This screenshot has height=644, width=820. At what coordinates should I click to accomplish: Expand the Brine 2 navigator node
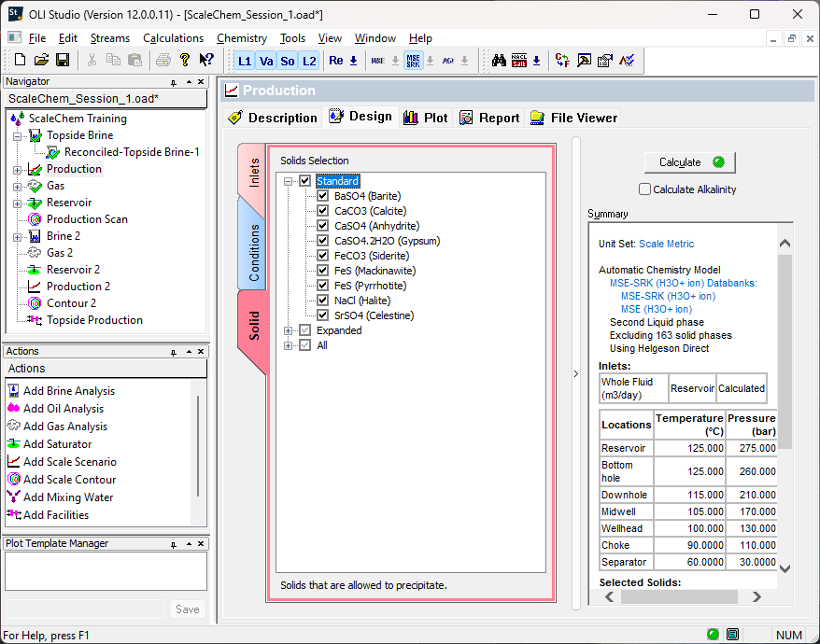tap(17, 237)
